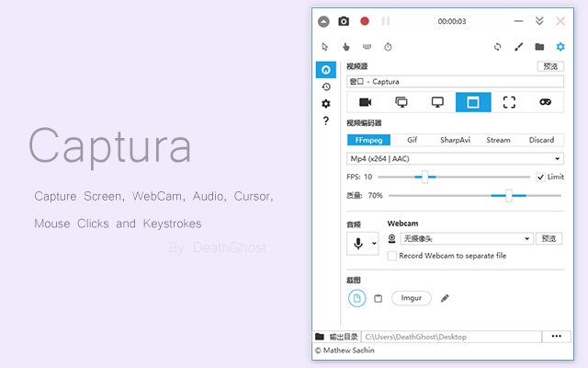588x368 pixels.
Task: Click the video source field showing Captura
Action: coord(455,82)
